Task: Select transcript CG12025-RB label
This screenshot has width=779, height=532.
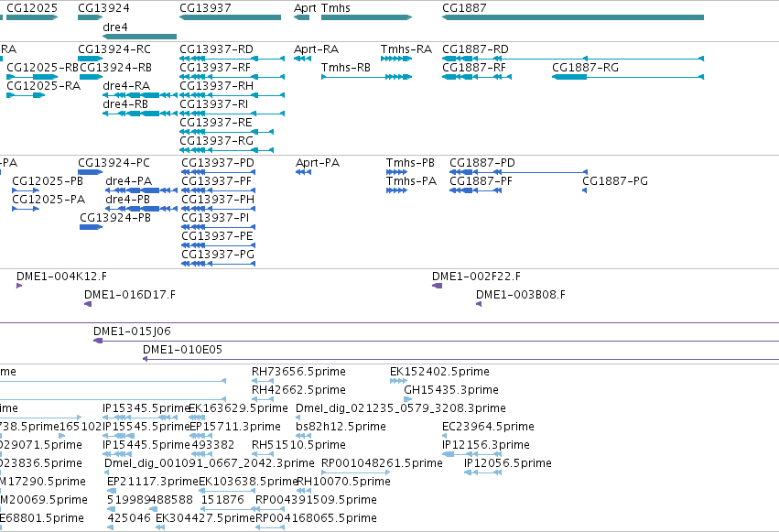Action: tap(43, 68)
